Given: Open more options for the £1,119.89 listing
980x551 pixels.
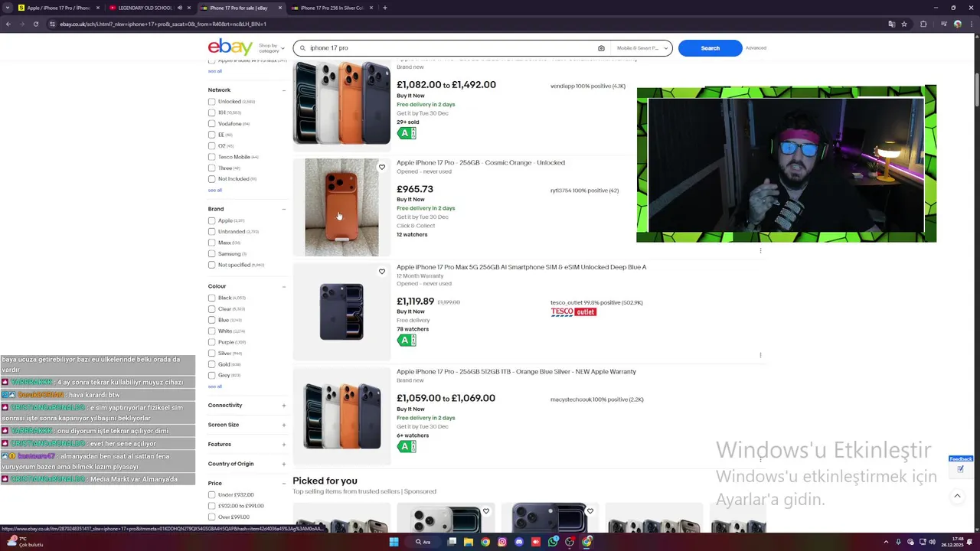Looking at the screenshot, I should click(760, 355).
